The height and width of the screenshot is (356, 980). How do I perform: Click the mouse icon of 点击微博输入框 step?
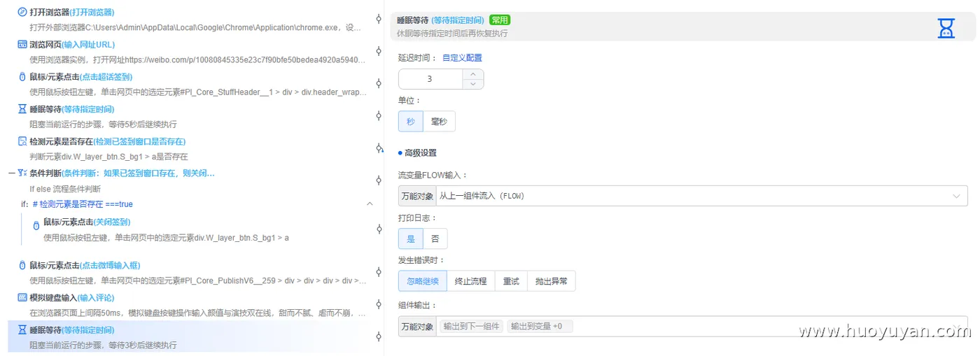tap(22, 265)
